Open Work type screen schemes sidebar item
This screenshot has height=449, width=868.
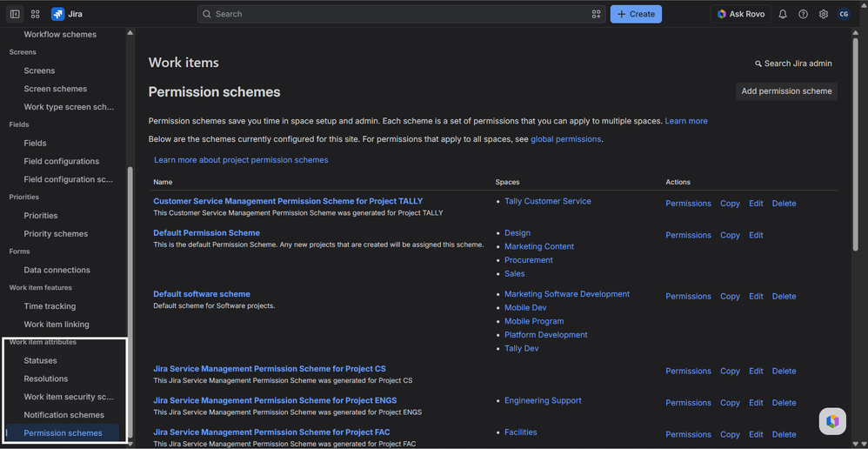pyautogui.click(x=69, y=107)
